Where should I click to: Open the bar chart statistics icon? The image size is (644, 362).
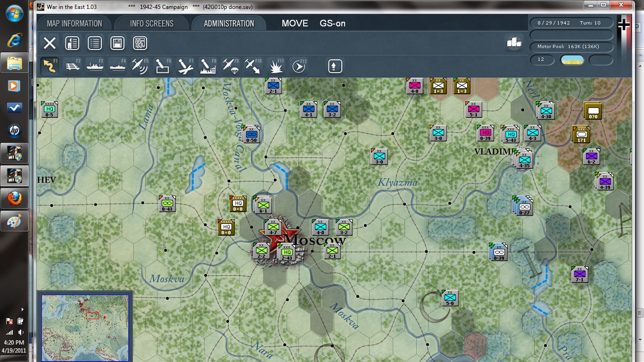click(x=514, y=42)
